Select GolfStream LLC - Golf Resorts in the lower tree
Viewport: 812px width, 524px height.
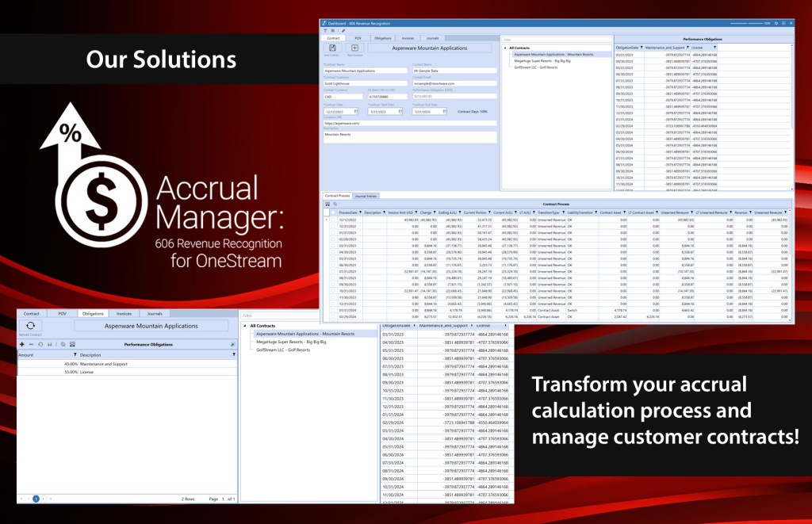tap(283, 349)
